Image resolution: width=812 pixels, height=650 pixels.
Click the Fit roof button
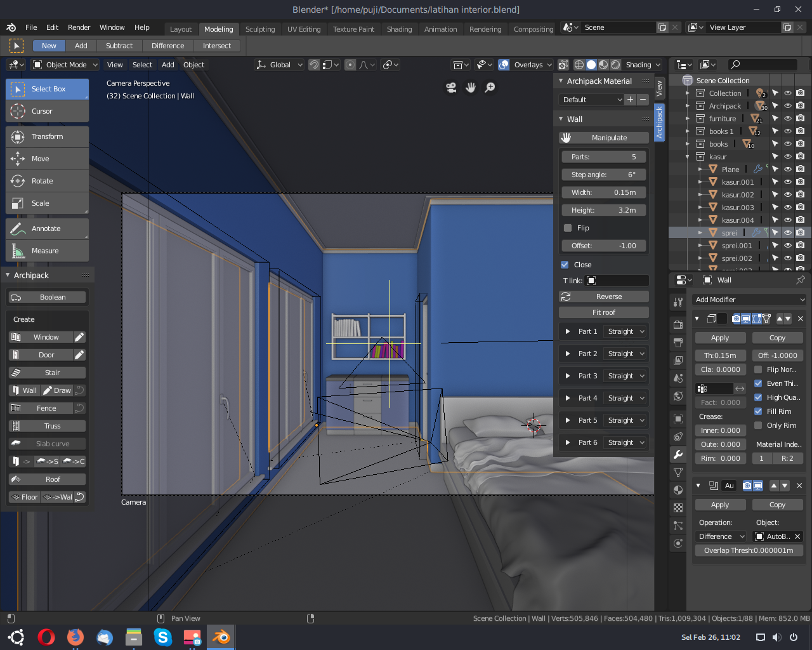(x=603, y=312)
